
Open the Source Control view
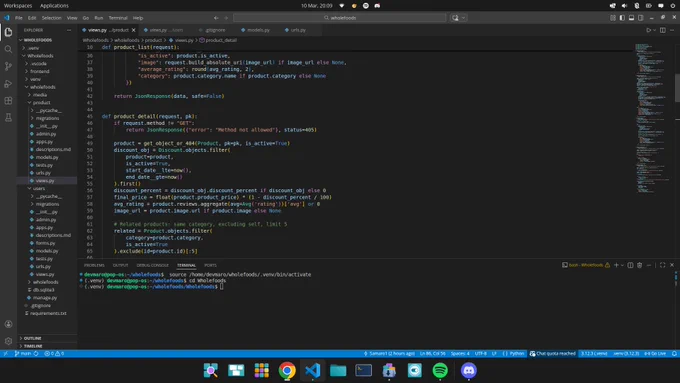(x=8, y=66)
